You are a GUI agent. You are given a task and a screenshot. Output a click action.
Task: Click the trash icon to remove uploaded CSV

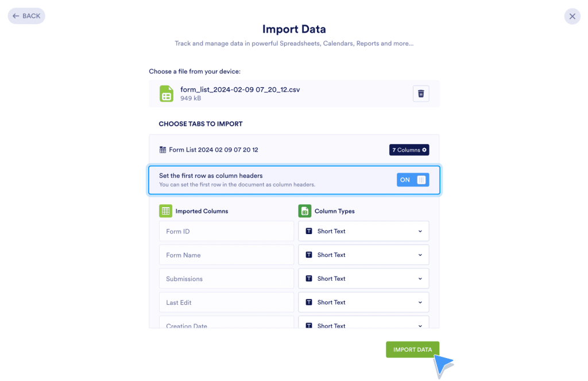pos(421,94)
